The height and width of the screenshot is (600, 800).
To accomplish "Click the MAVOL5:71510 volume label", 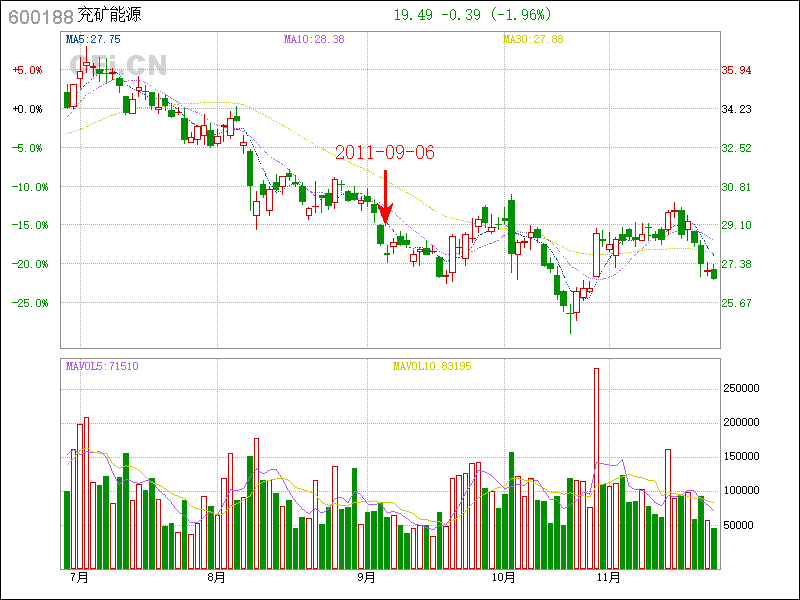I will tap(102, 367).
